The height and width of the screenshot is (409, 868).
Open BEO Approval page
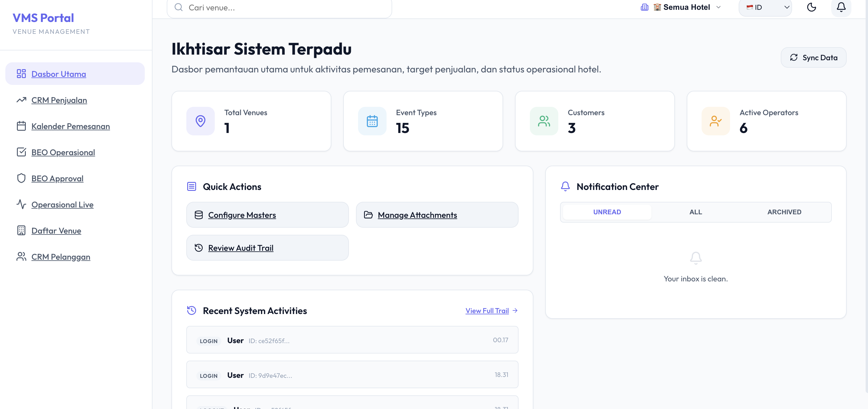(x=75, y=178)
